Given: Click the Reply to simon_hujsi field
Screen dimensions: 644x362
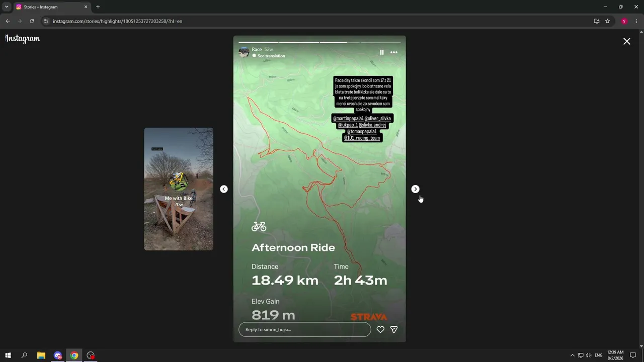Looking at the screenshot, I should coord(304,329).
